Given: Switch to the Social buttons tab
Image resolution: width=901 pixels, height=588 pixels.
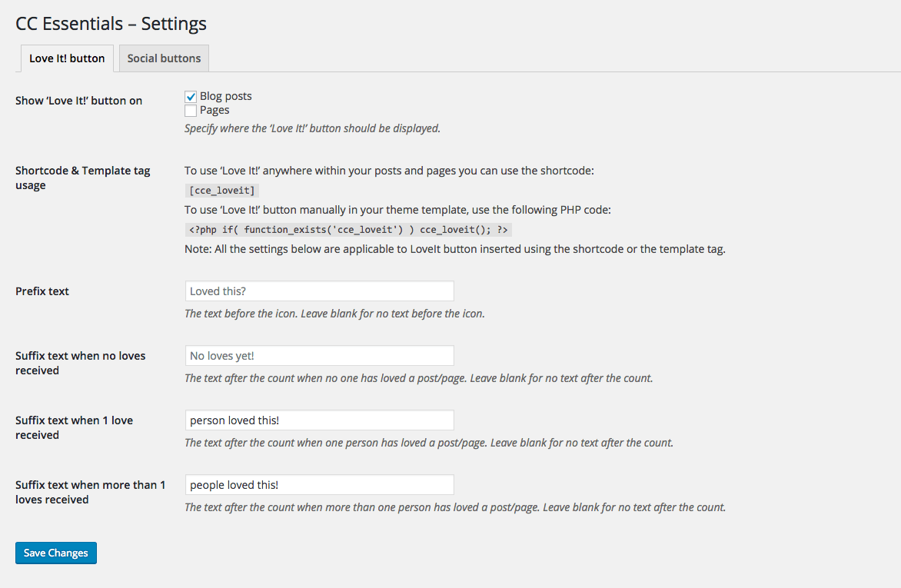Looking at the screenshot, I should 164,58.
